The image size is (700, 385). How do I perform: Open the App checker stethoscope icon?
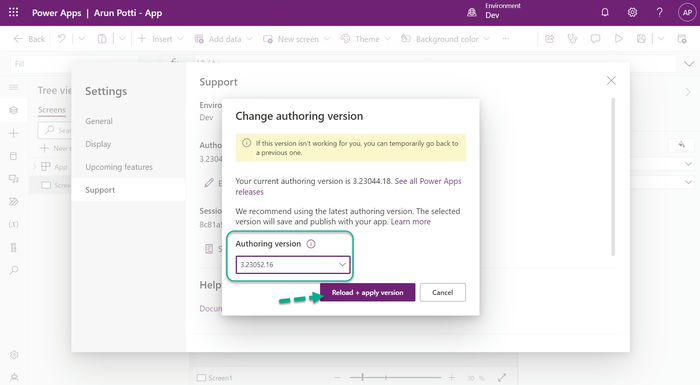tap(572, 39)
